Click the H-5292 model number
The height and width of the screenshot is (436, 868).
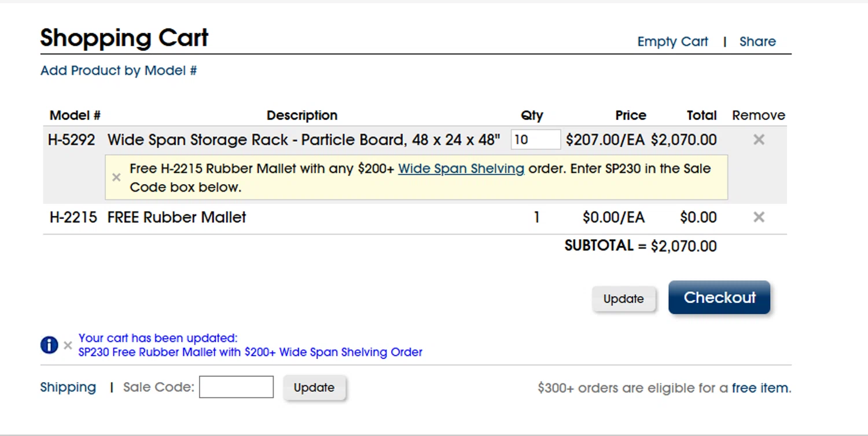pyautogui.click(x=72, y=140)
